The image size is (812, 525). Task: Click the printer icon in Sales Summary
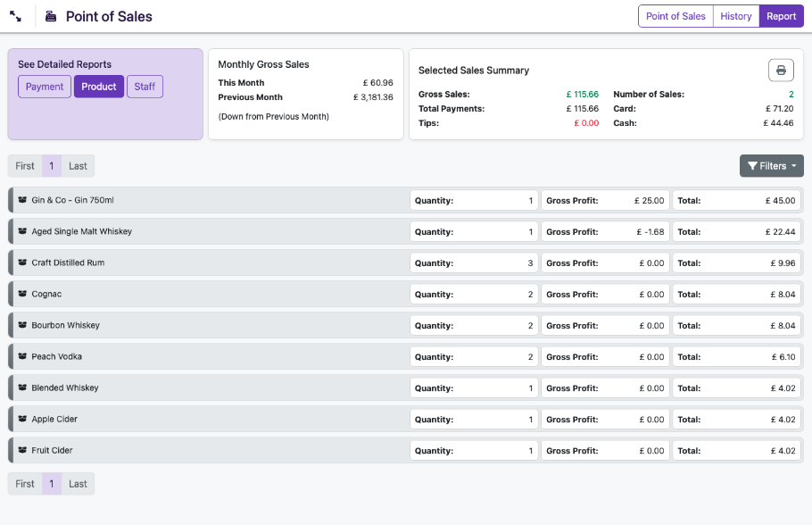point(781,71)
